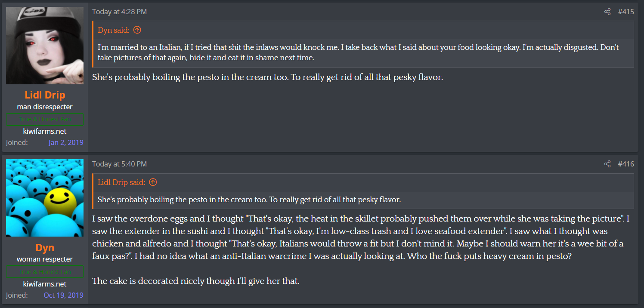Jump to Lidl Drip's quoted post arrow
Image resolution: width=644 pixels, height=308 pixels.
[x=153, y=182]
